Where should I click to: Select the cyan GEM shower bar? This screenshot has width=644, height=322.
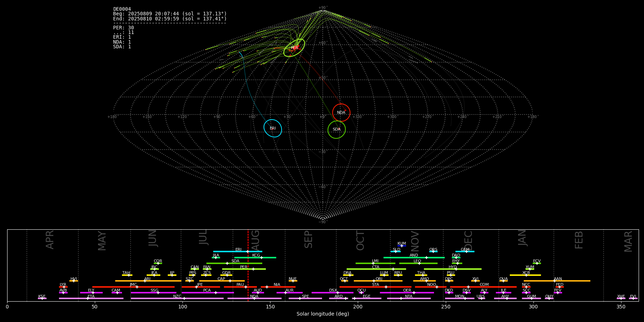(x=465, y=252)
